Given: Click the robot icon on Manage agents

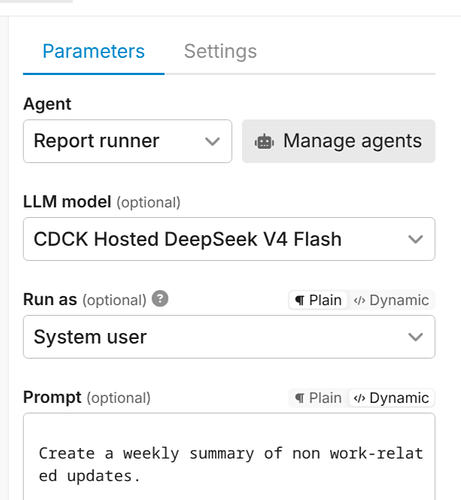Looking at the screenshot, I should click(x=264, y=142).
